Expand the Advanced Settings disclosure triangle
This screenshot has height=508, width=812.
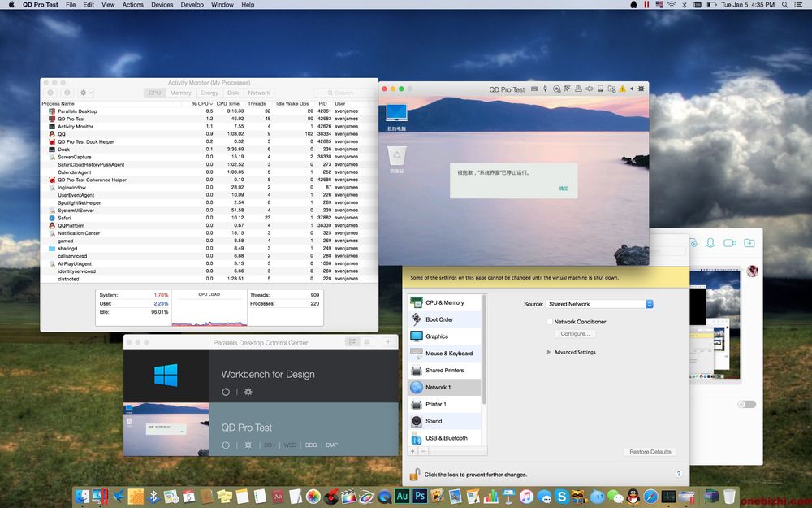click(549, 352)
